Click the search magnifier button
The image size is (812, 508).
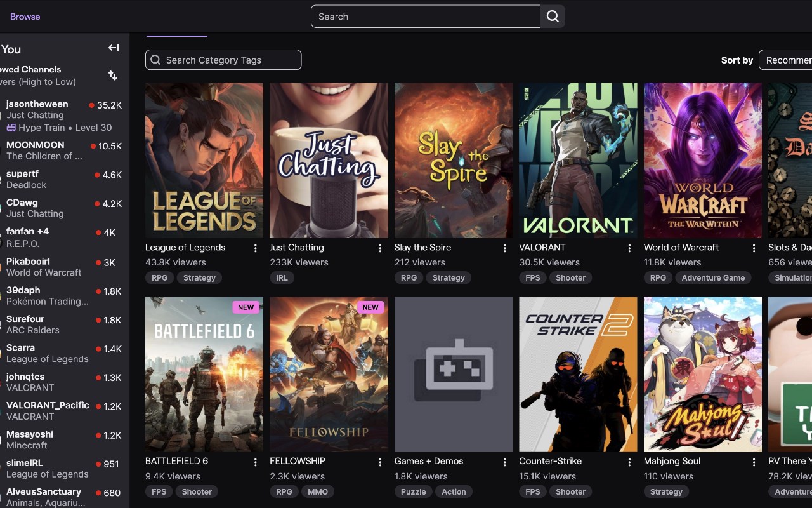point(553,17)
